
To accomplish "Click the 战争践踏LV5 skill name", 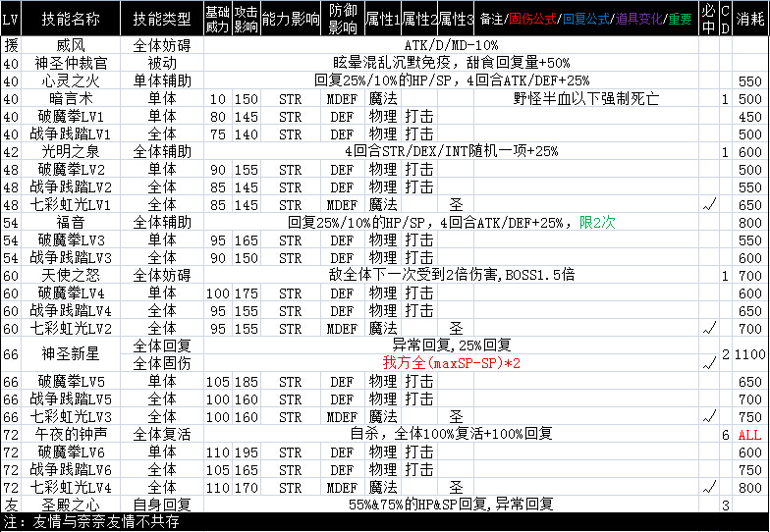I will pyautogui.click(x=71, y=399).
